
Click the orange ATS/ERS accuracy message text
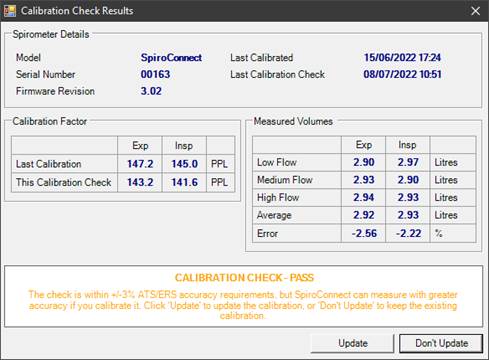click(x=243, y=305)
